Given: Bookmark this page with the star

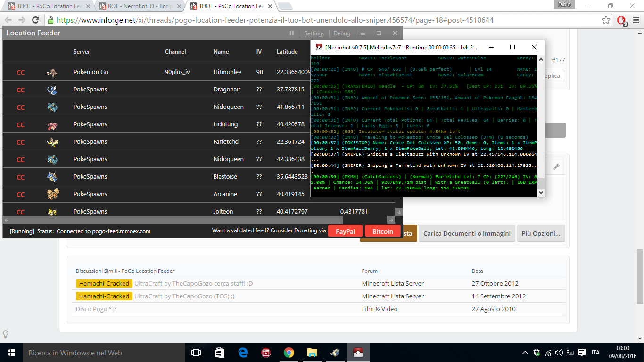Looking at the screenshot, I should pos(606,20).
